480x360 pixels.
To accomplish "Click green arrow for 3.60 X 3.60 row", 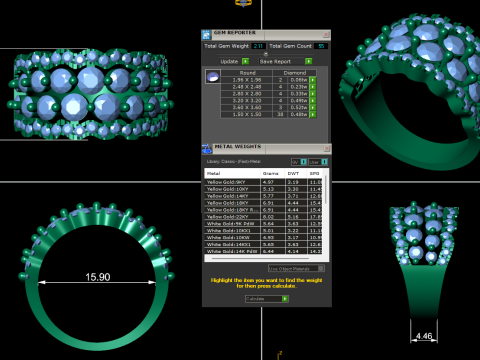I will (313, 108).
